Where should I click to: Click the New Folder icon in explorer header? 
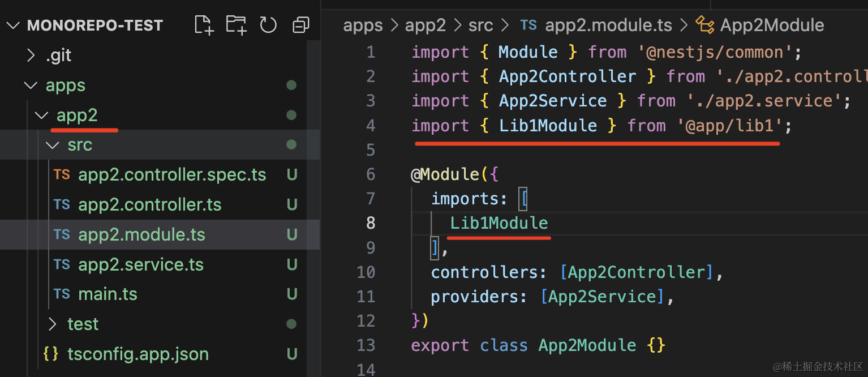click(236, 25)
